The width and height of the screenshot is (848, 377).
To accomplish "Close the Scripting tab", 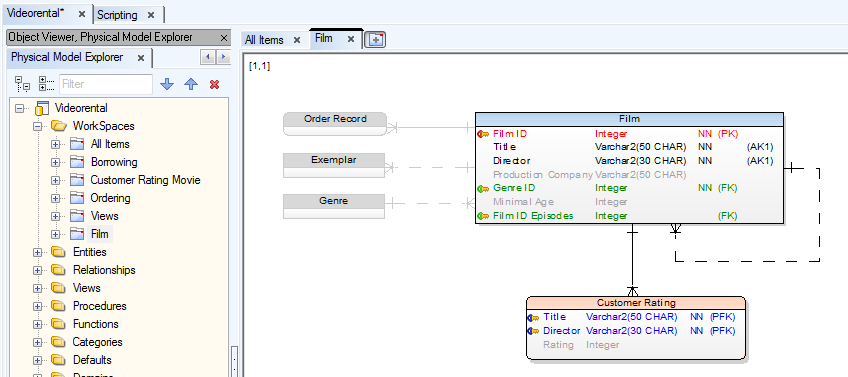I will 151,15.
